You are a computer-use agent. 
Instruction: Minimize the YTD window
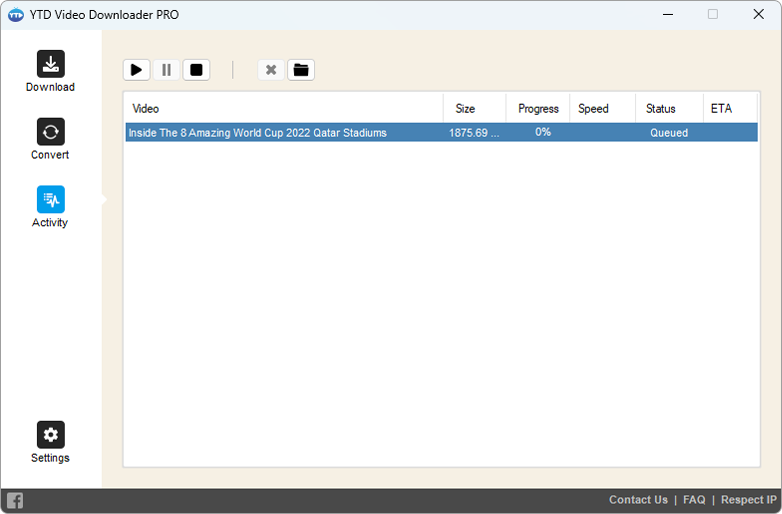click(668, 14)
